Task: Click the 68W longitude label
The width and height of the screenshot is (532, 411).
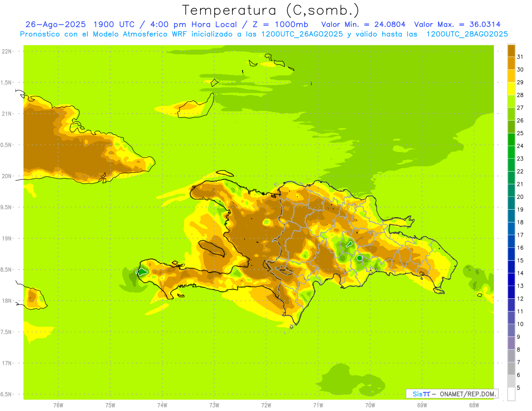Action: (x=474, y=405)
